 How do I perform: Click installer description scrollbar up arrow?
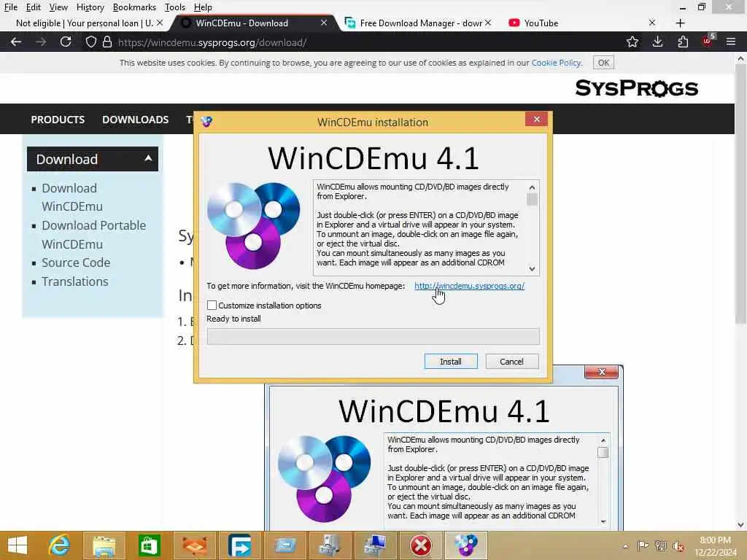pos(532,187)
